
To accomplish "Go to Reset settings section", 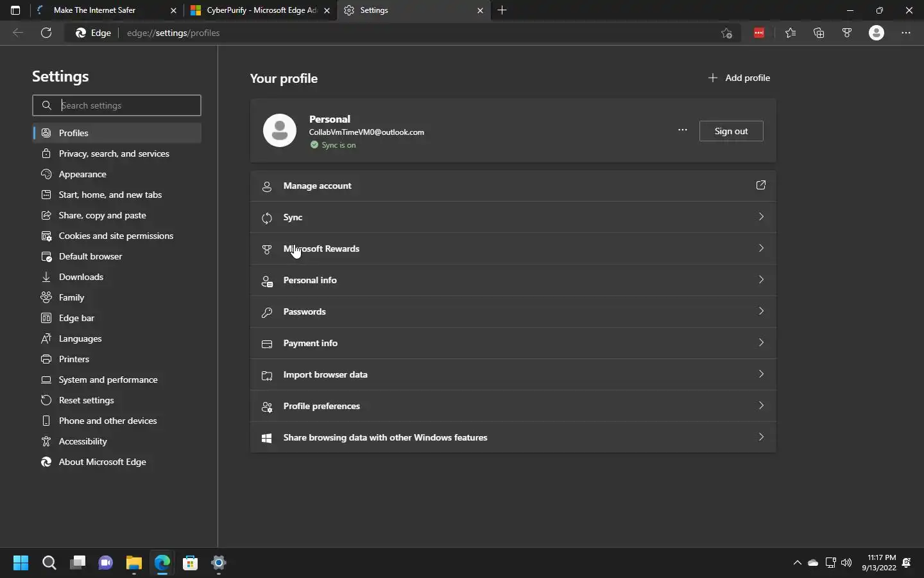I will [x=117, y=400].
